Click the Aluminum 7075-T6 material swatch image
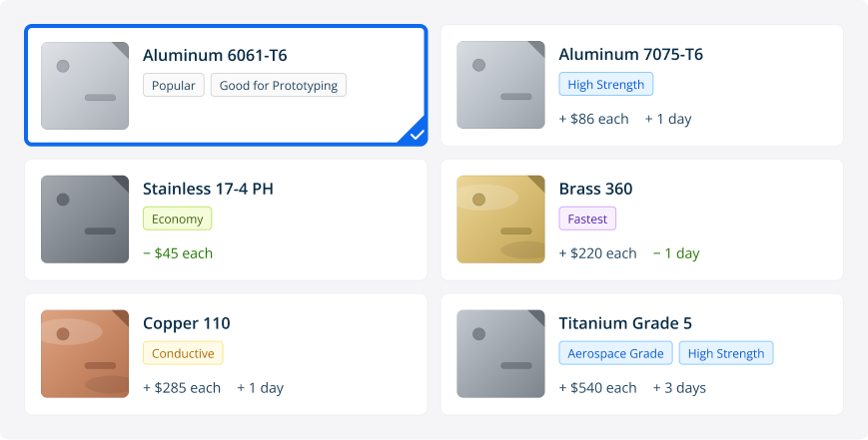868x440 pixels. [500, 86]
